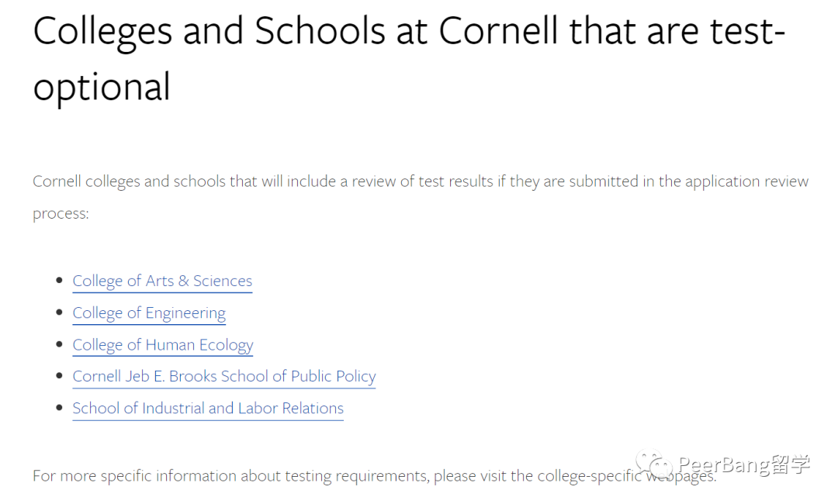
Task: Click the bullet before College of Arts & Sciences
Action: click(x=59, y=280)
